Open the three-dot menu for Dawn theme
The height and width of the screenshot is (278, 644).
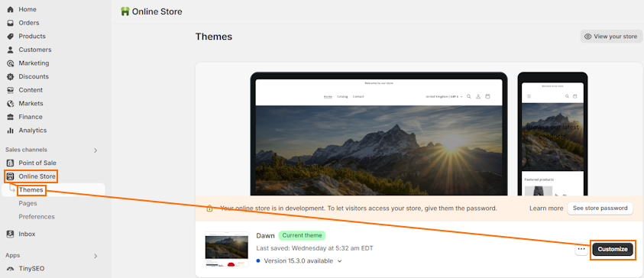[581, 249]
